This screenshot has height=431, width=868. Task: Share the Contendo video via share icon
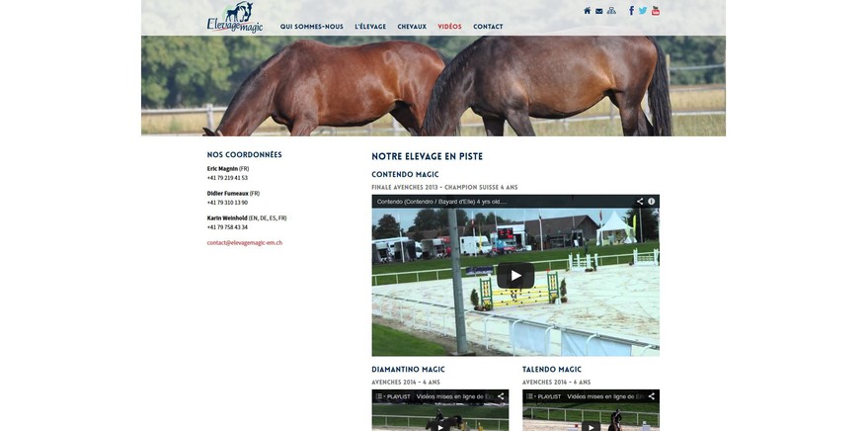tap(640, 202)
